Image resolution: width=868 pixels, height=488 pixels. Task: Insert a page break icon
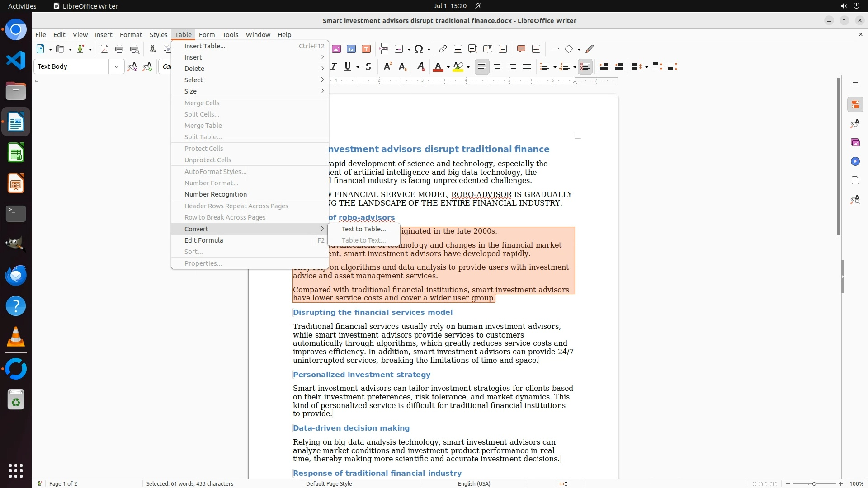(x=384, y=49)
